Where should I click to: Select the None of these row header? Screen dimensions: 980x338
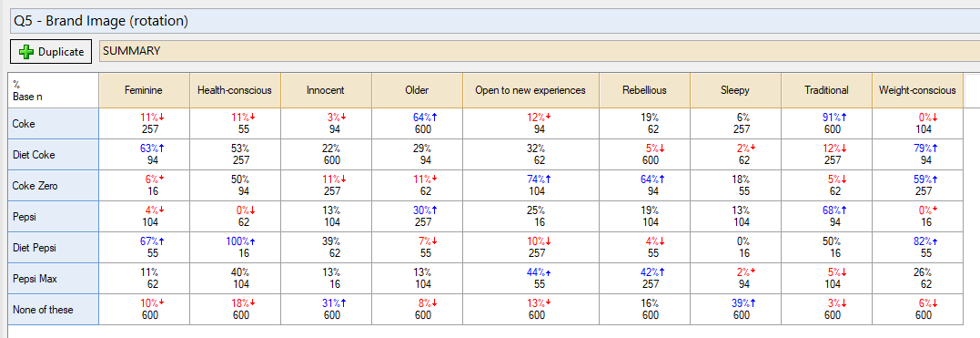click(54, 309)
